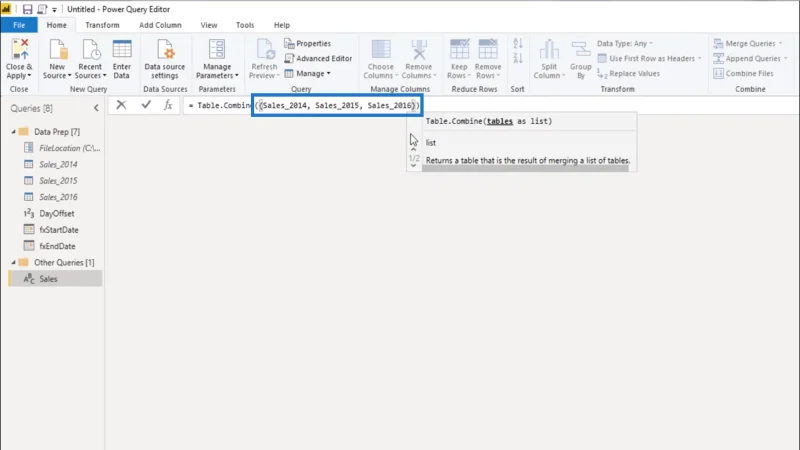Image resolution: width=800 pixels, height=450 pixels.
Task: Open the Help tab
Action: click(282, 25)
